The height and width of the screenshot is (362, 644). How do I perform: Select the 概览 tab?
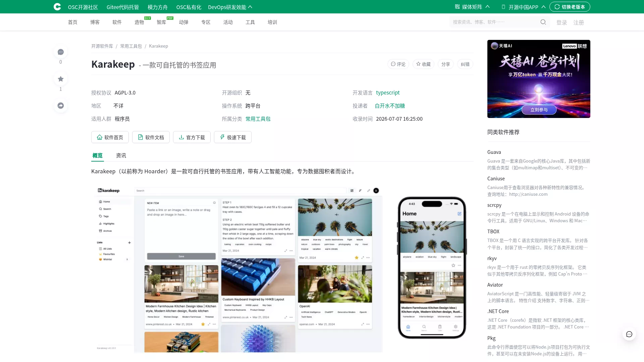(x=98, y=155)
